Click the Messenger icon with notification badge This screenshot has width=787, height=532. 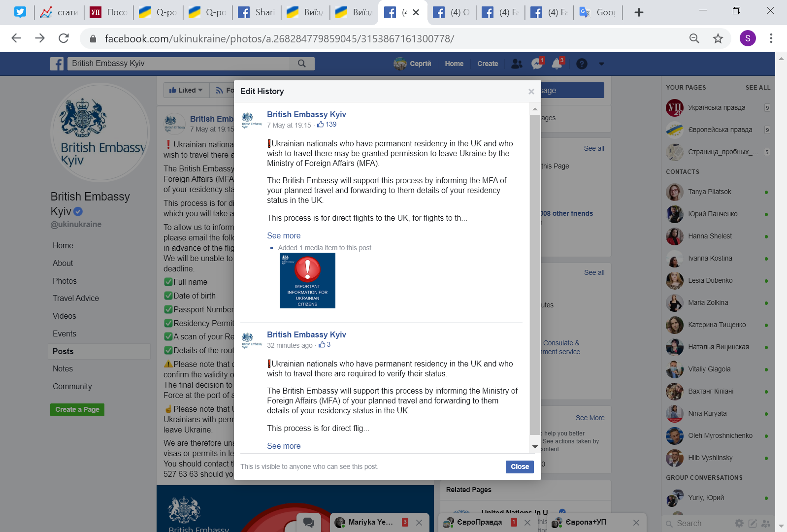537,64
